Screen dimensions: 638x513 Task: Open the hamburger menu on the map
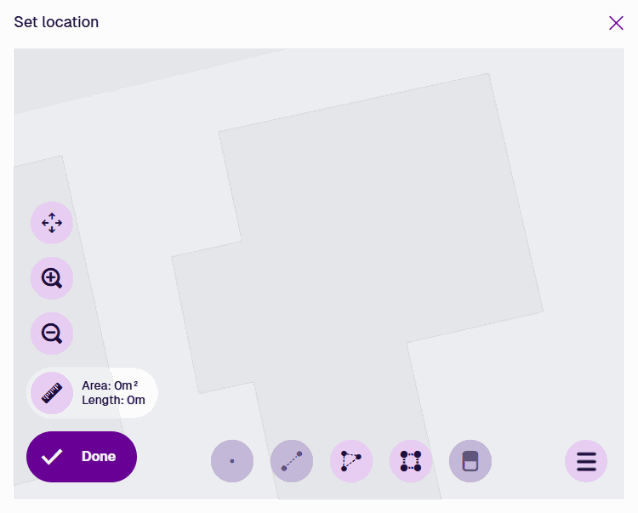coord(586,461)
